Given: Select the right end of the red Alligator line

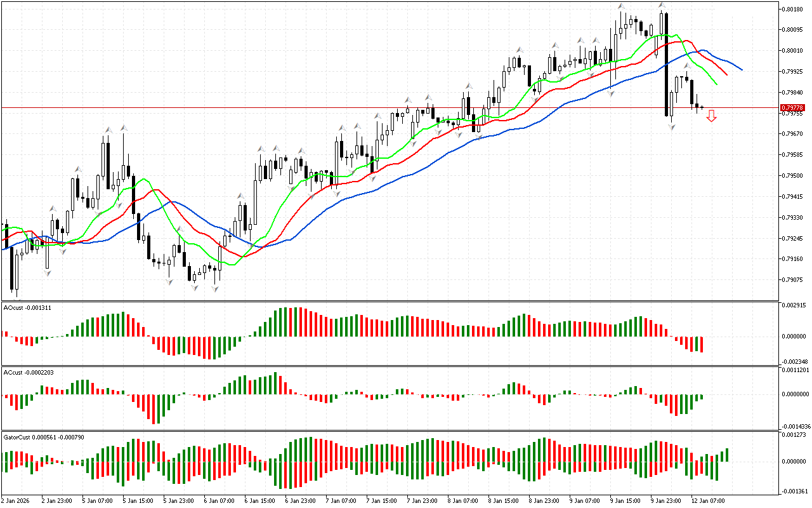Looking at the screenshot, I should pyautogui.click(x=726, y=74).
